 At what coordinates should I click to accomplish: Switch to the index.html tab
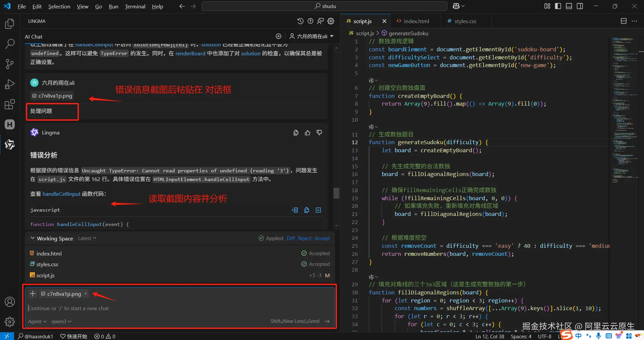[x=416, y=21]
